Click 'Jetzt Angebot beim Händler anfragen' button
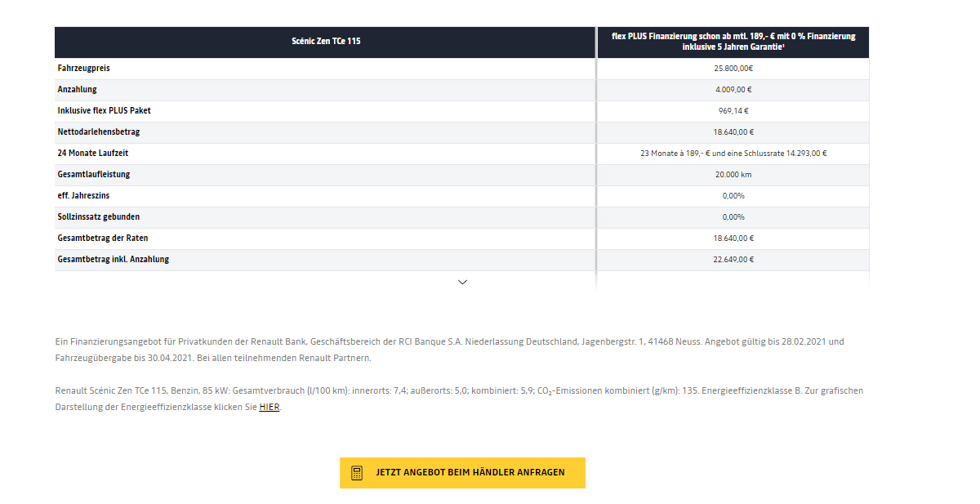Image resolution: width=980 pixels, height=504 pixels. click(x=462, y=473)
